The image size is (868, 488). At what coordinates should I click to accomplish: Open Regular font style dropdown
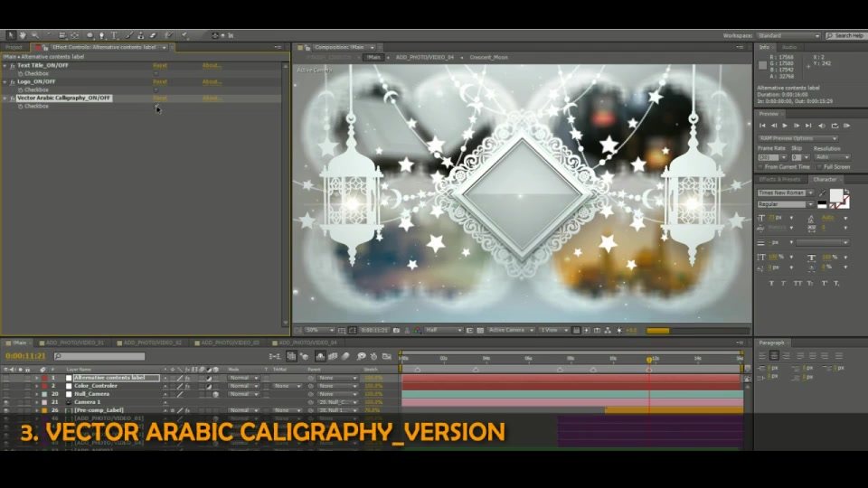(786, 204)
